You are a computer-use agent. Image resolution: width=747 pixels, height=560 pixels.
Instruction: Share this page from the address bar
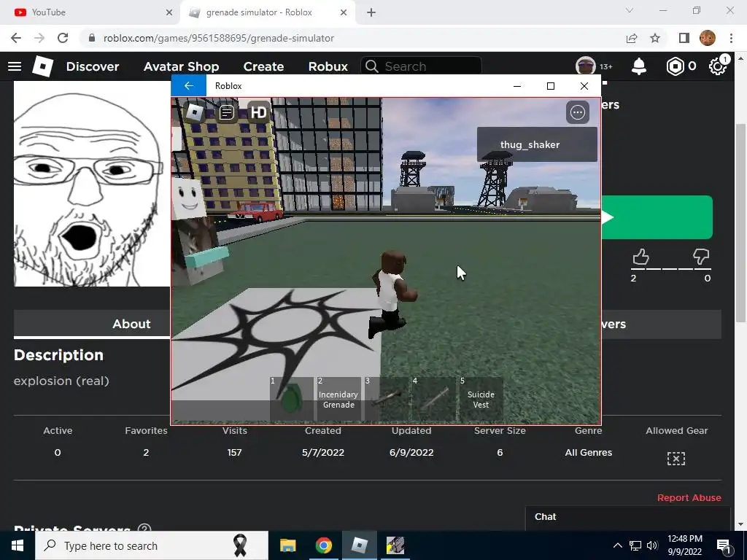pyautogui.click(x=632, y=38)
